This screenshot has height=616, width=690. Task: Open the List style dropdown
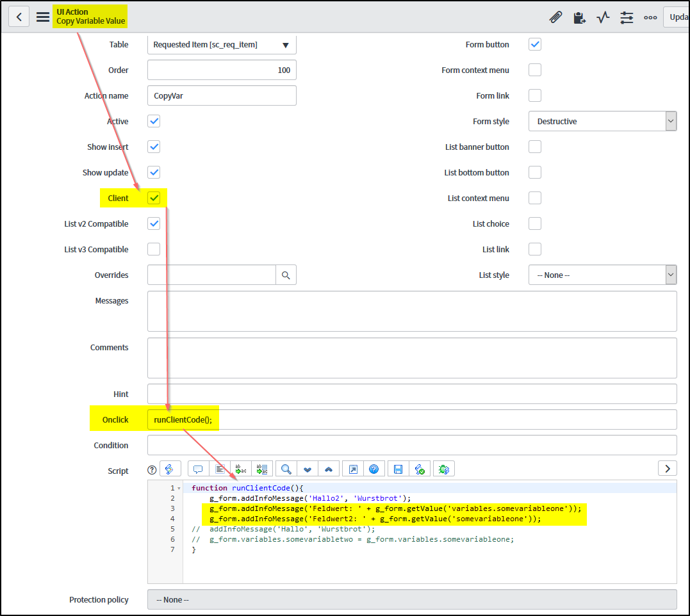coord(602,275)
